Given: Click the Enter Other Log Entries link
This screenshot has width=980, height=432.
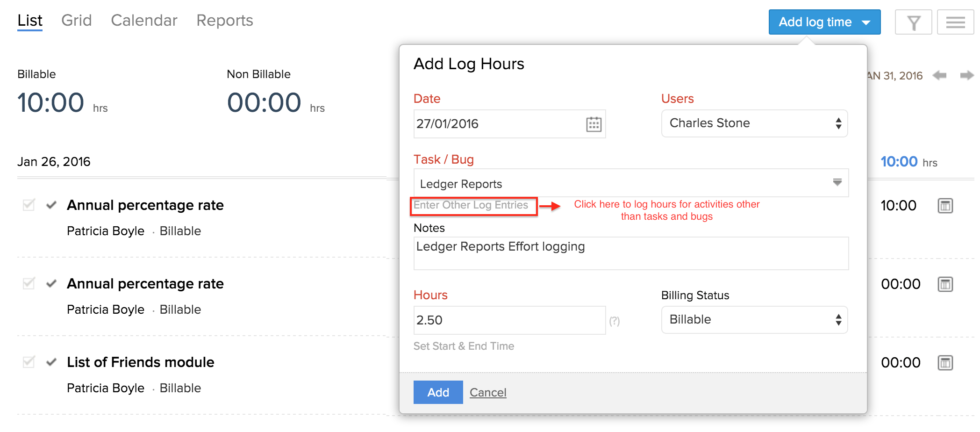Looking at the screenshot, I should tap(471, 205).
